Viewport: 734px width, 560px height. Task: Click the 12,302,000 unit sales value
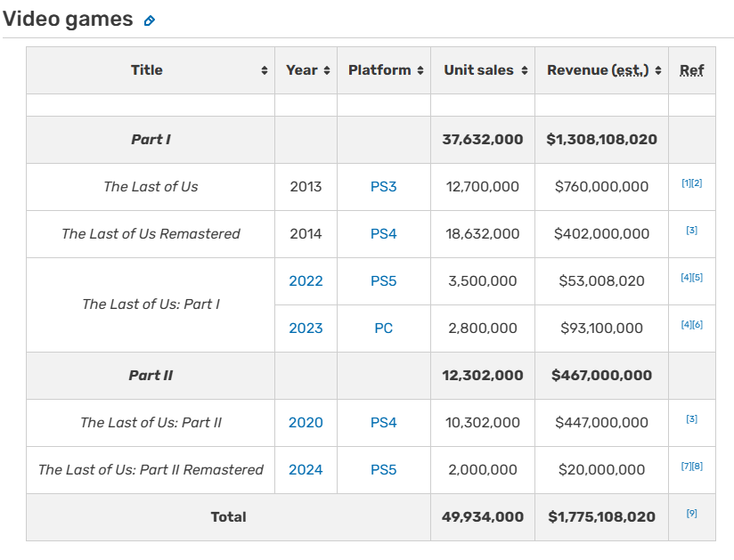tap(483, 375)
